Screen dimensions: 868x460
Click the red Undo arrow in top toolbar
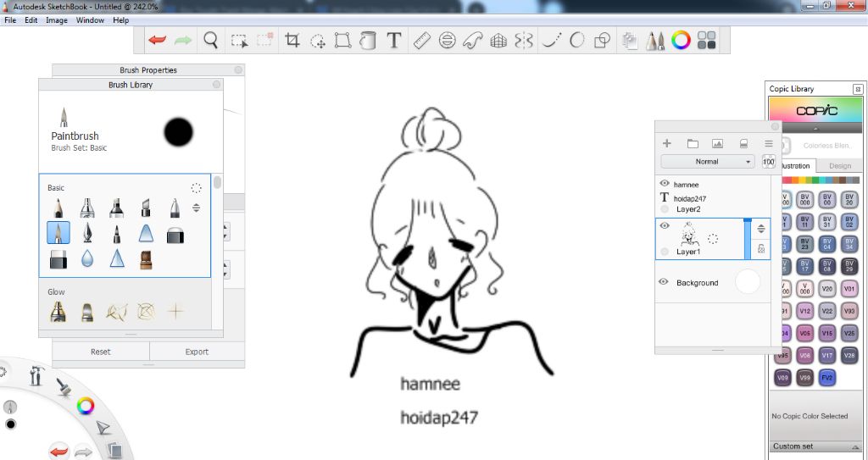click(157, 40)
